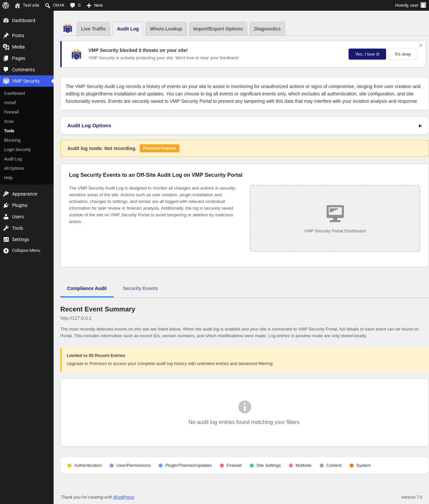Click the Recent Event Summary heading
This screenshot has width=429, height=504.
(x=98, y=309)
